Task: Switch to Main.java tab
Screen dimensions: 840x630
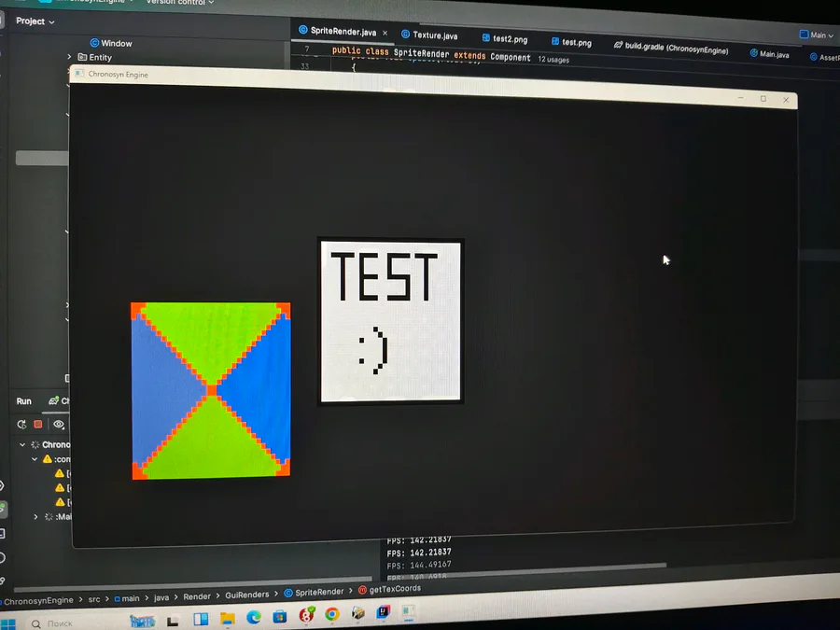Action: click(769, 53)
